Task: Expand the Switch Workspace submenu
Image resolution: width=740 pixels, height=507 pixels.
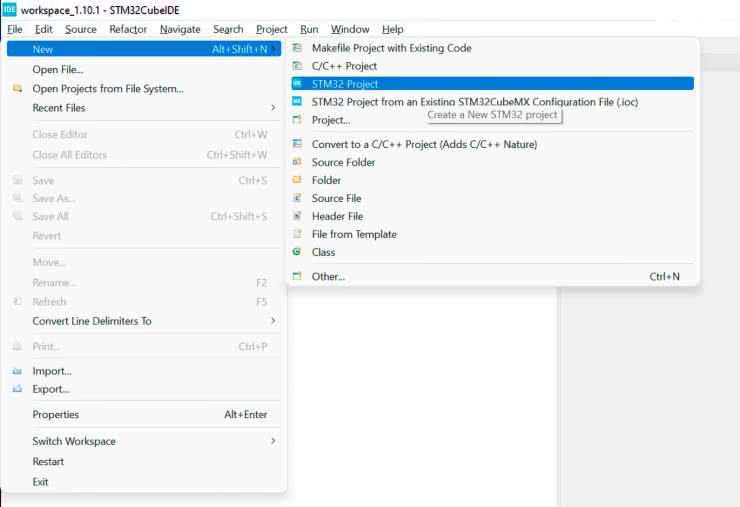Action: click(x=272, y=441)
